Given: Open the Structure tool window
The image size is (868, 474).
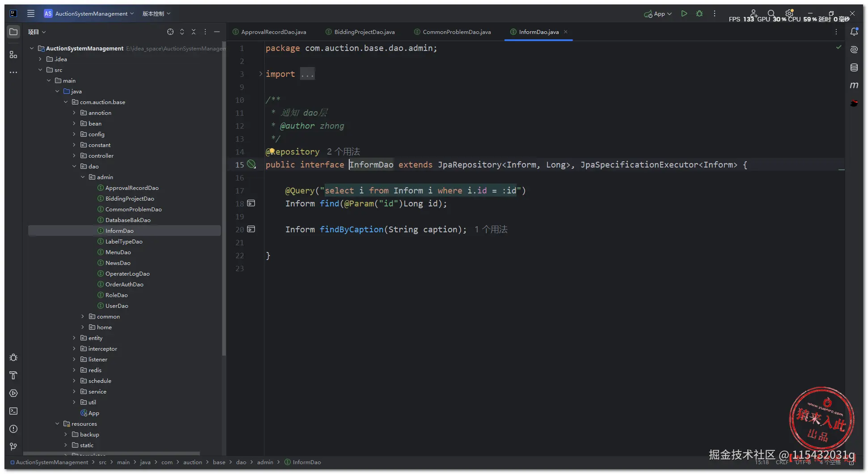Looking at the screenshot, I should pyautogui.click(x=13, y=55).
